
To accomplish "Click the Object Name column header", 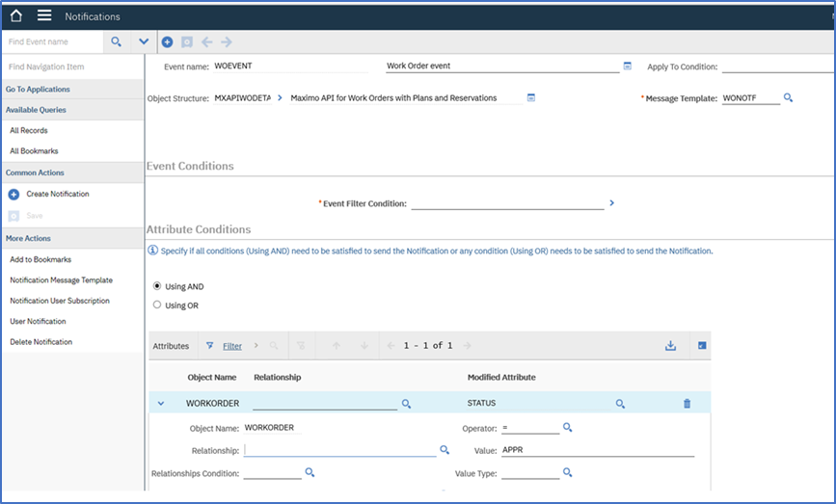I will click(x=212, y=377).
